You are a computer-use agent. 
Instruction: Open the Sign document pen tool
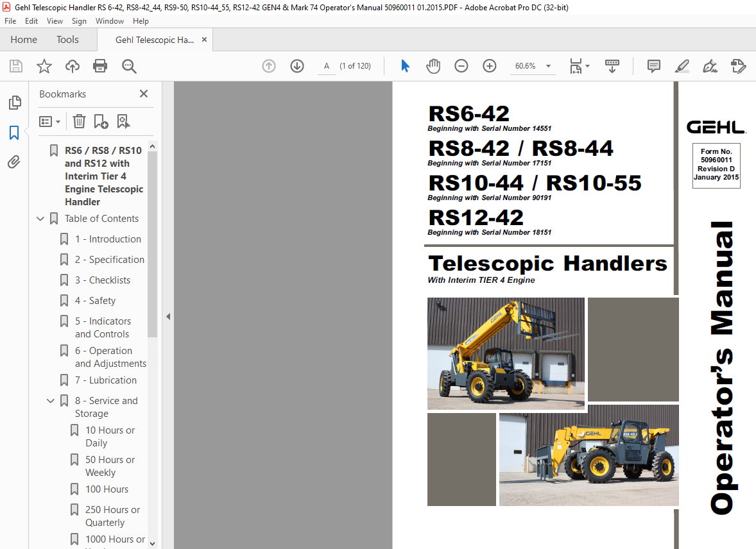[710, 66]
